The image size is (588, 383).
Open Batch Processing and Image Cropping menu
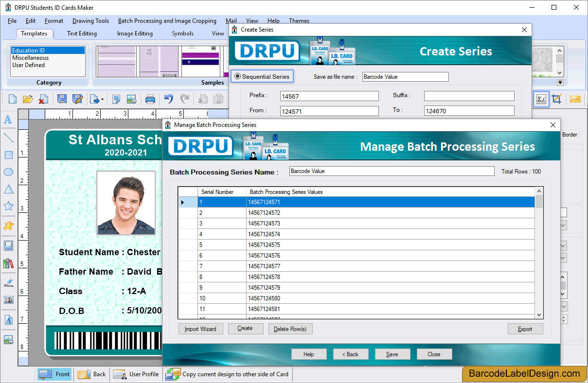[x=167, y=21]
